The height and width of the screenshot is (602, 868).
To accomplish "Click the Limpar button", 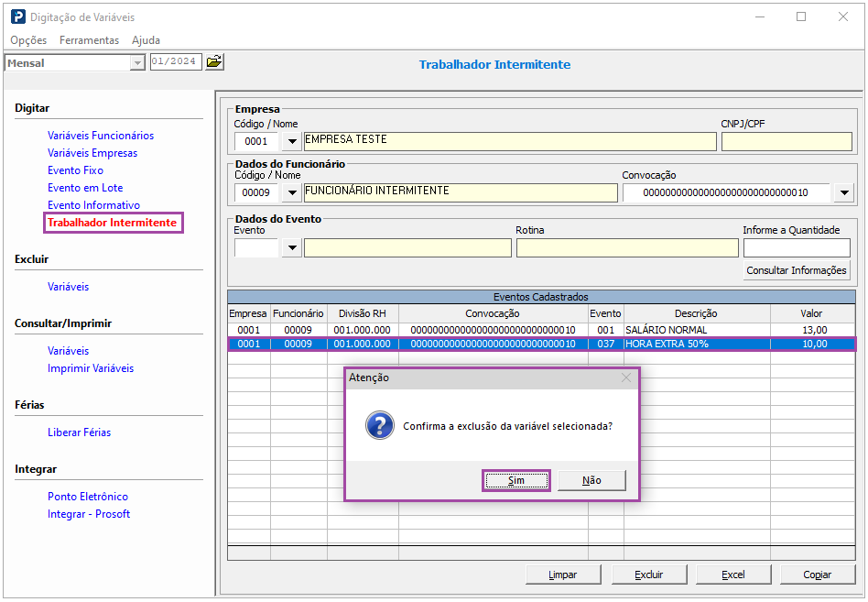I will pos(563,575).
